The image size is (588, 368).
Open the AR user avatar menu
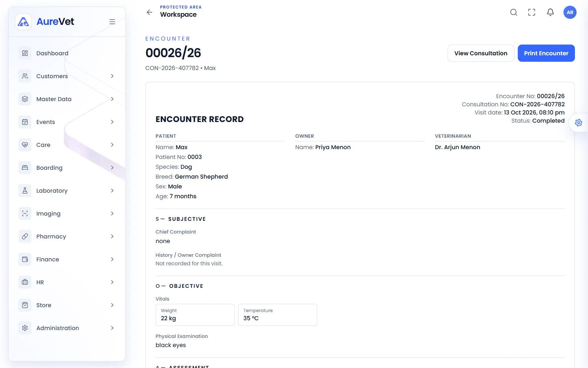click(570, 12)
